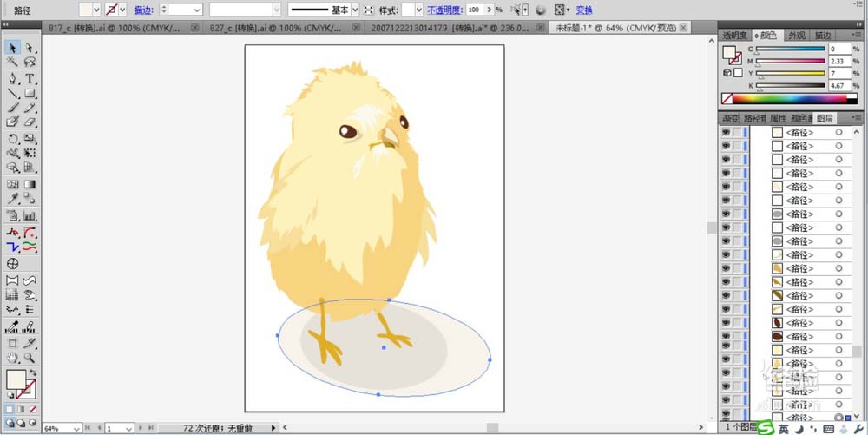The height and width of the screenshot is (435, 868).
Task: Select the Blob Brush tool
Action: point(13,122)
